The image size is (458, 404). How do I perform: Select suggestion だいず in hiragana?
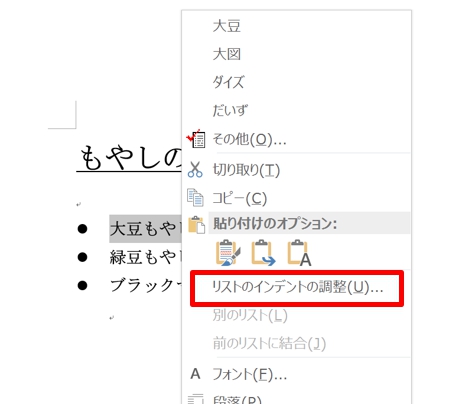coord(230,110)
